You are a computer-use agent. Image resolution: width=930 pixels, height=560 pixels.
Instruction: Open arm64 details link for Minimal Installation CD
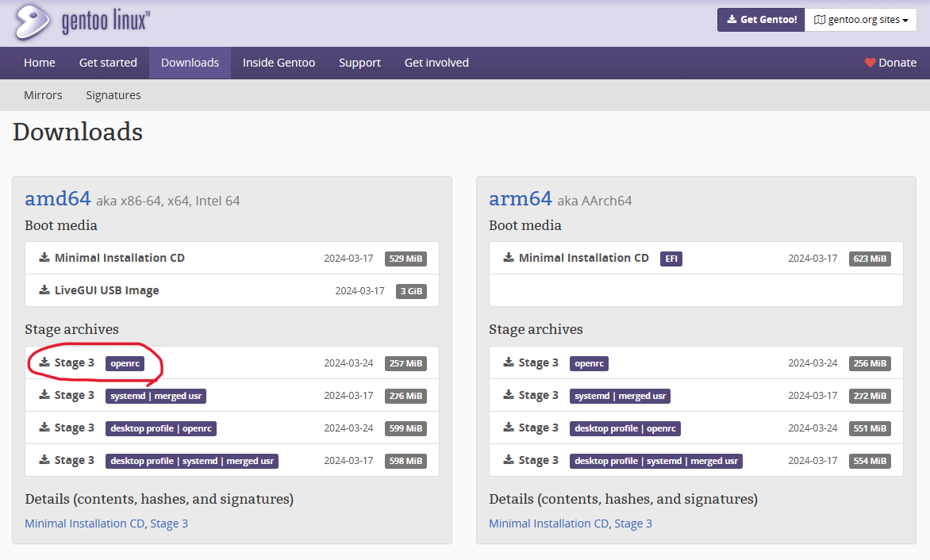pos(549,524)
